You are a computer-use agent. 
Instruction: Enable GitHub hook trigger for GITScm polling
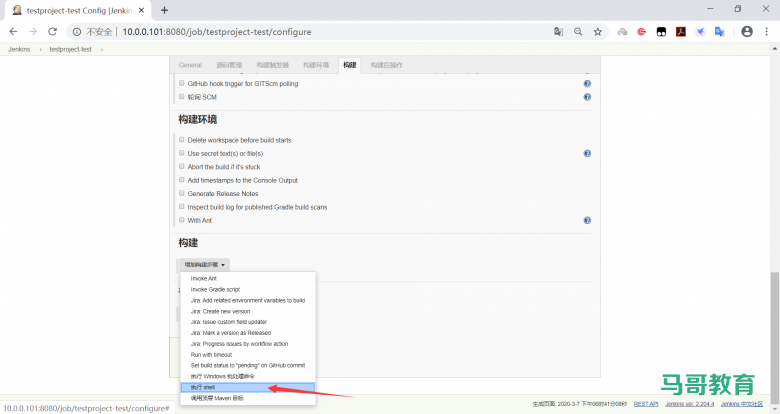[x=182, y=83]
